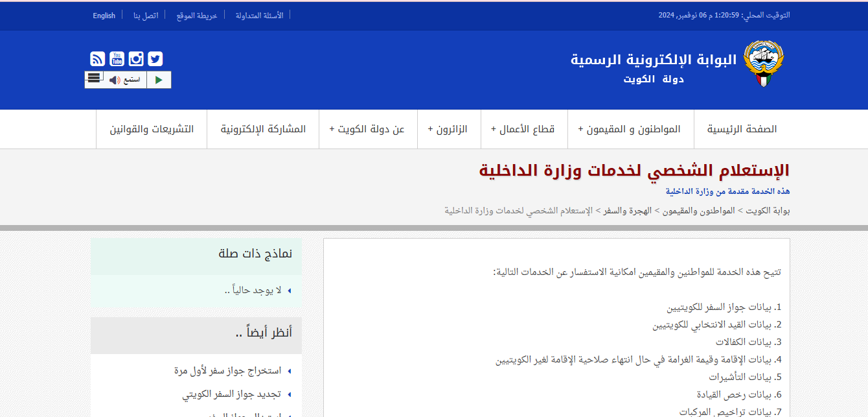868x417 pixels.
Task: Expand the عن دولة الكويت menu
Action: [367, 129]
